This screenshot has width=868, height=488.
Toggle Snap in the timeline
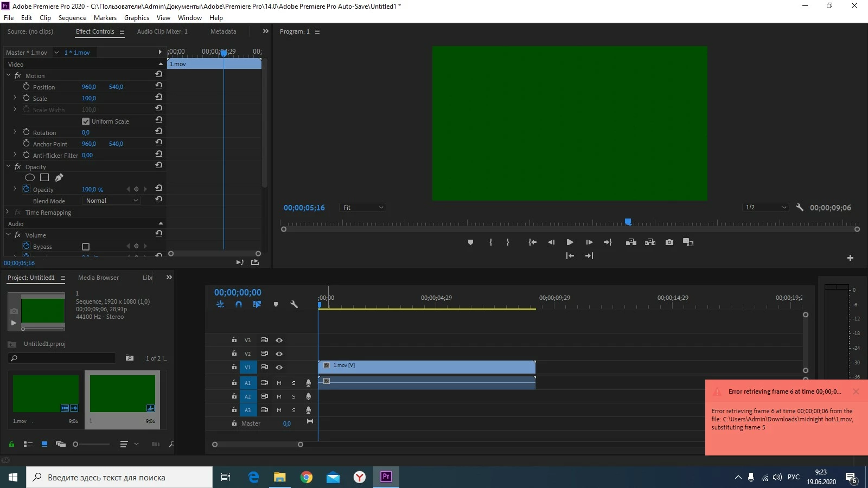coord(239,304)
